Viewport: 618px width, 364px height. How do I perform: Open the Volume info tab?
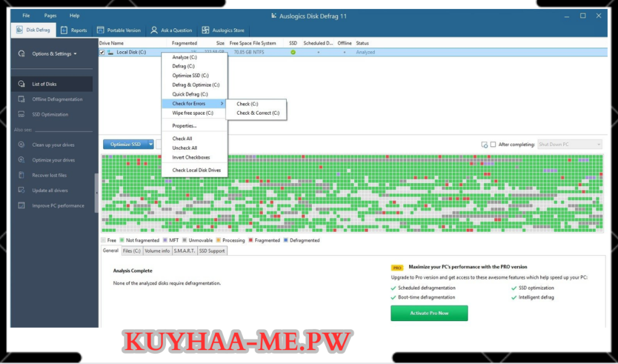click(x=158, y=251)
